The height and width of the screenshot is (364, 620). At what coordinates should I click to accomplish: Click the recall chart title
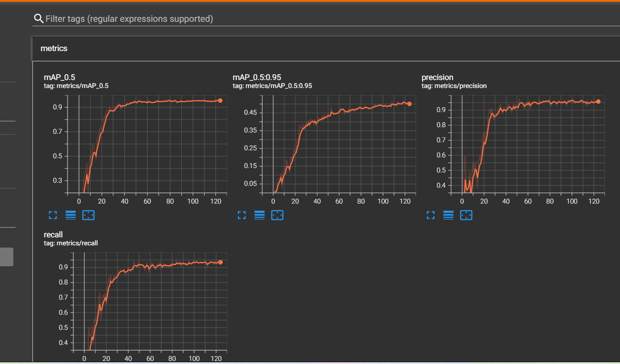[53, 234]
